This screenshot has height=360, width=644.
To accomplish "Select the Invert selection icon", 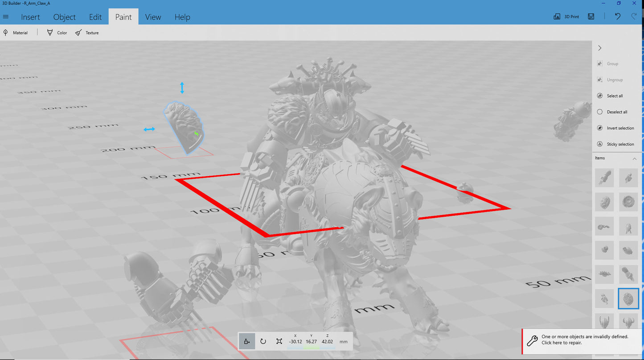I will coord(599,128).
